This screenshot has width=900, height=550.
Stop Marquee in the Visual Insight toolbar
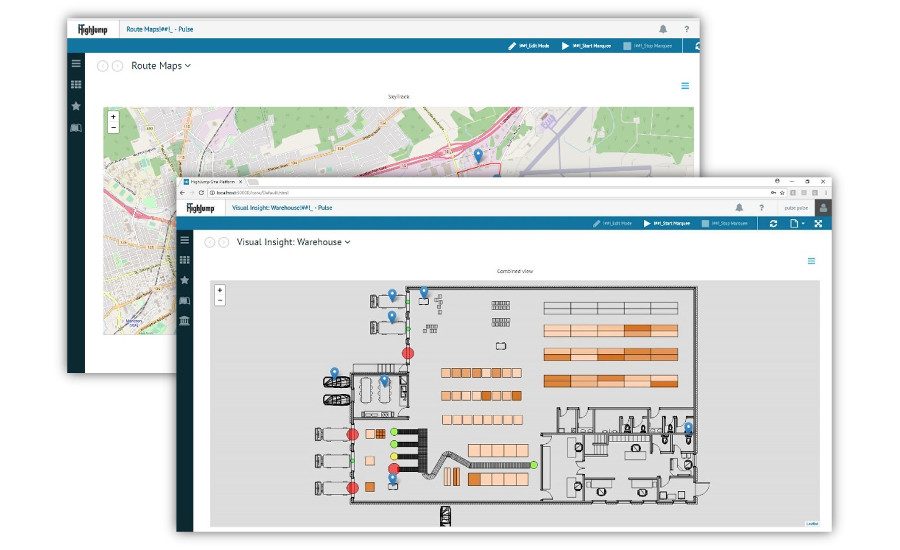(725, 223)
